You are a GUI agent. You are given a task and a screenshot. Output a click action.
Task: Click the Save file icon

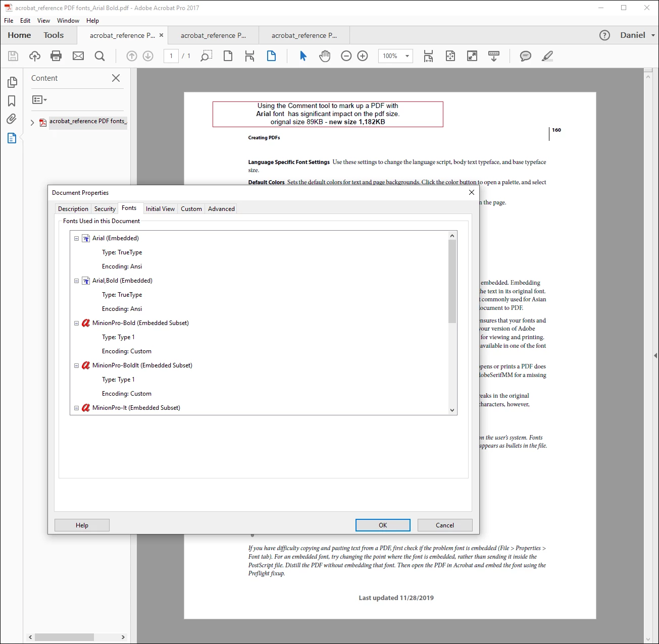point(13,56)
